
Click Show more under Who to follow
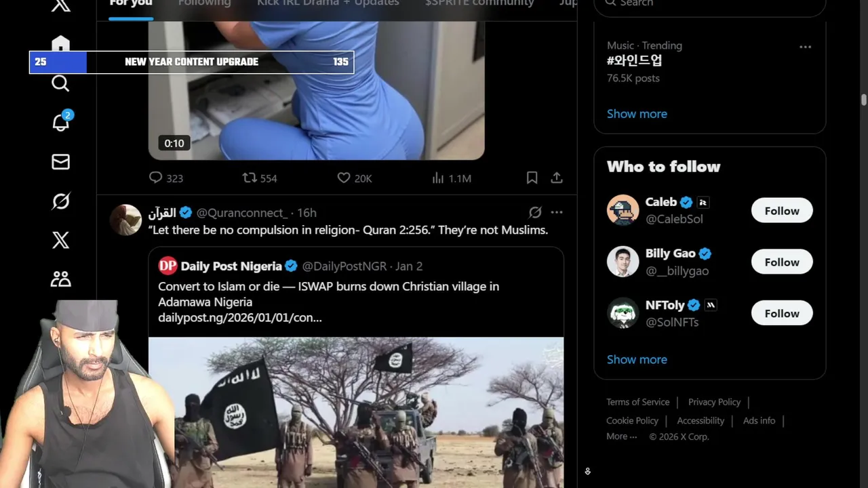(637, 359)
